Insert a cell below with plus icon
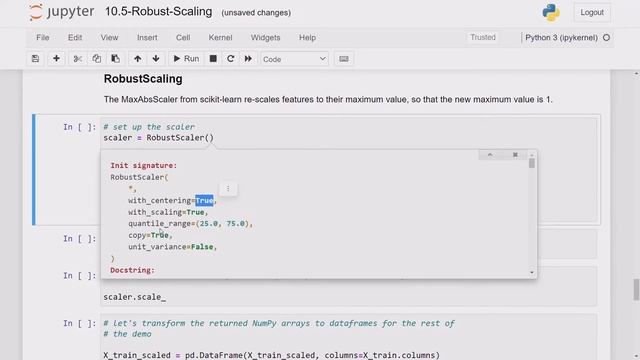 pyautogui.click(x=56, y=59)
